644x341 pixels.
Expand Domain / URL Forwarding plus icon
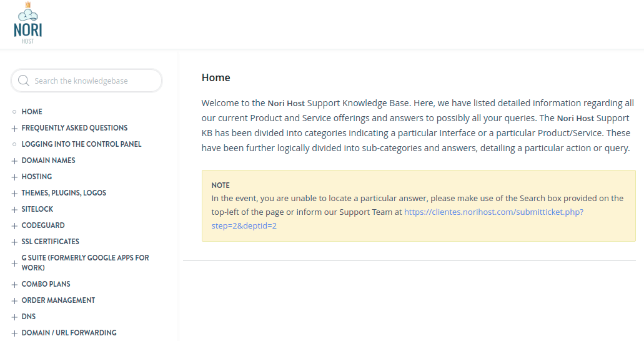click(x=14, y=334)
